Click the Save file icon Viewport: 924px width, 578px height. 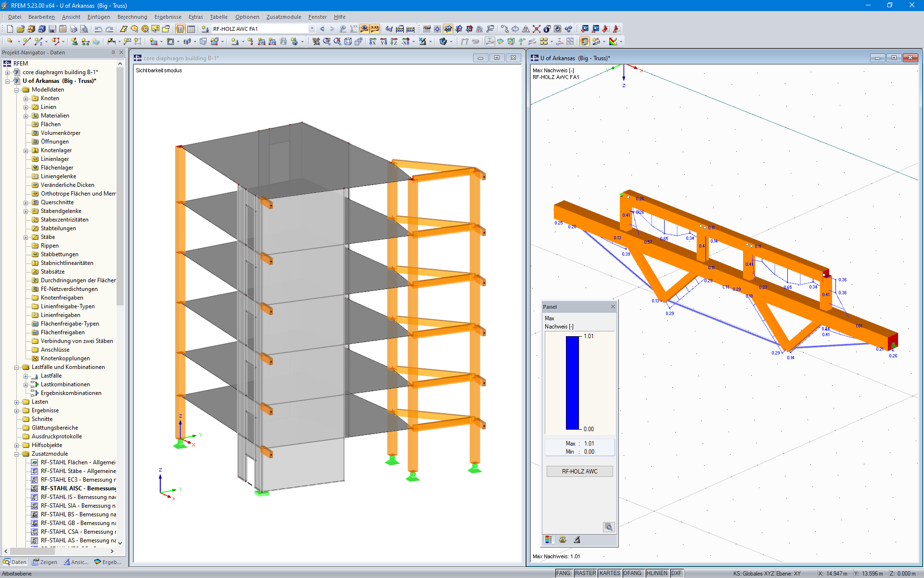tap(52, 29)
